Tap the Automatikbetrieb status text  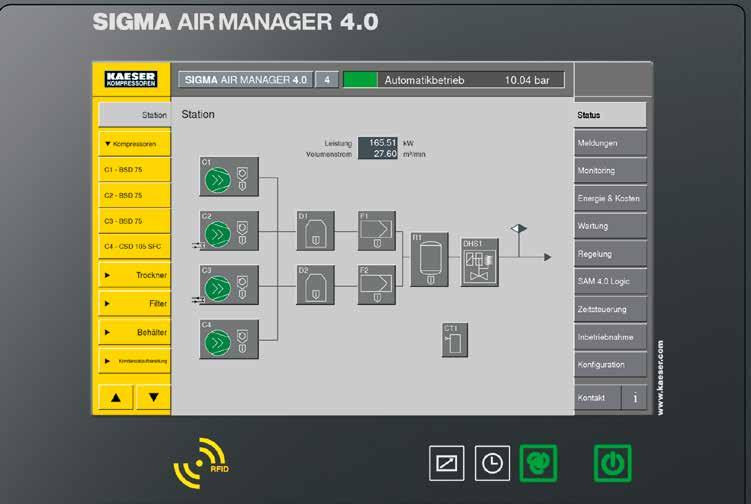click(x=424, y=80)
